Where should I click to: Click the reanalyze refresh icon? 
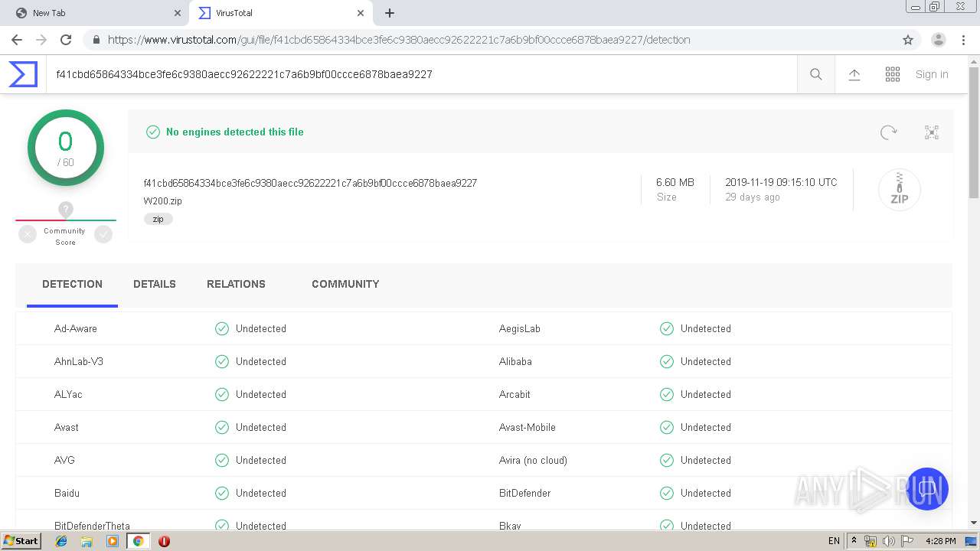click(x=888, y=132)
